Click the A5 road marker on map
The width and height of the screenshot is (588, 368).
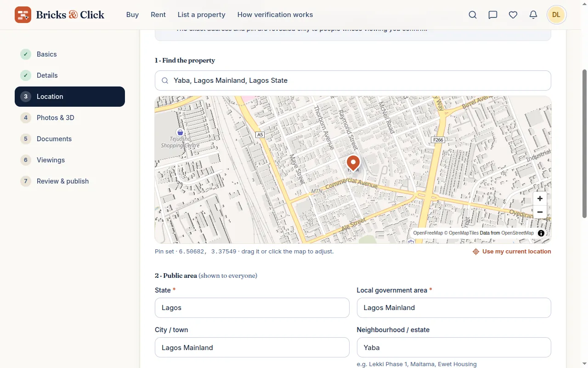click(260, 135)
